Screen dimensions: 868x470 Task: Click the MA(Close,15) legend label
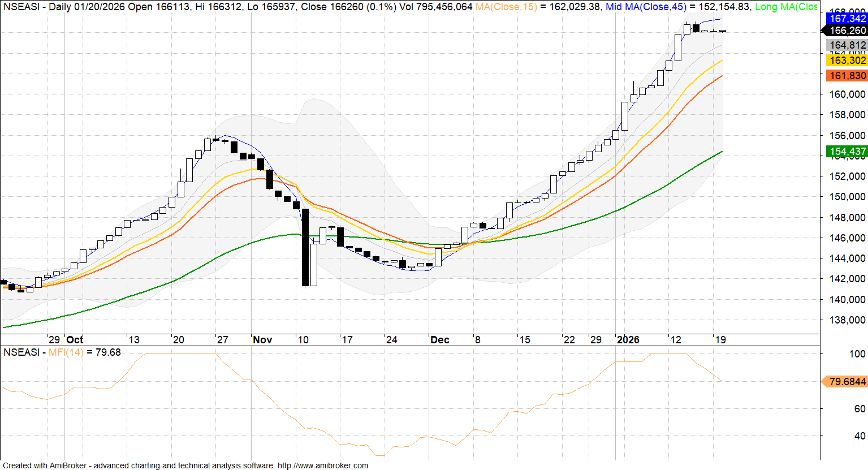[506, 7]
